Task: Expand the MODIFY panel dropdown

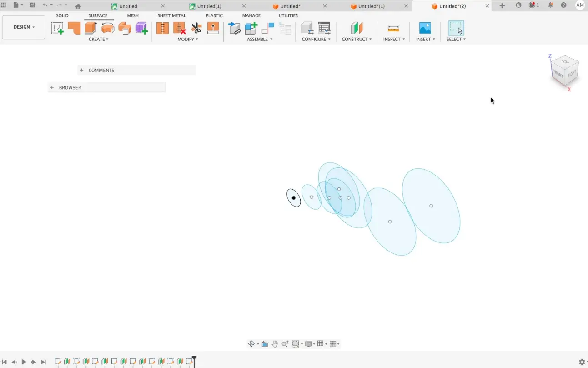Action: [187, 39]
